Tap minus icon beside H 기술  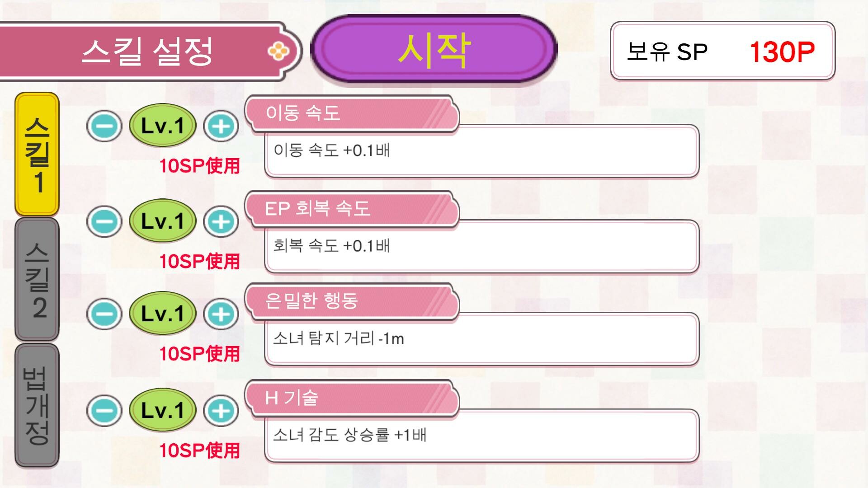coord(104,411)
